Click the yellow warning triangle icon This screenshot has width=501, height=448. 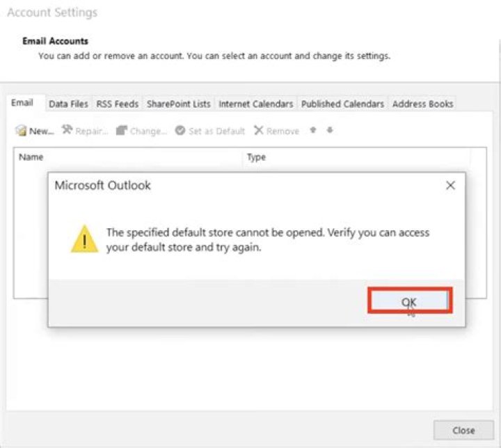84,239
